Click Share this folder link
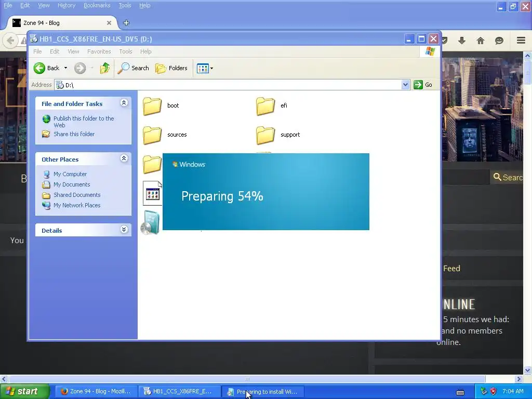Image resolution: width=532 pixels, height=399 pixels. pos(74,134)
